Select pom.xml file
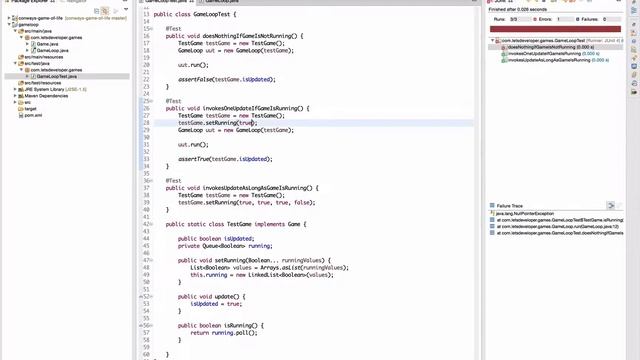640x360 pixels. pos(33,116)
